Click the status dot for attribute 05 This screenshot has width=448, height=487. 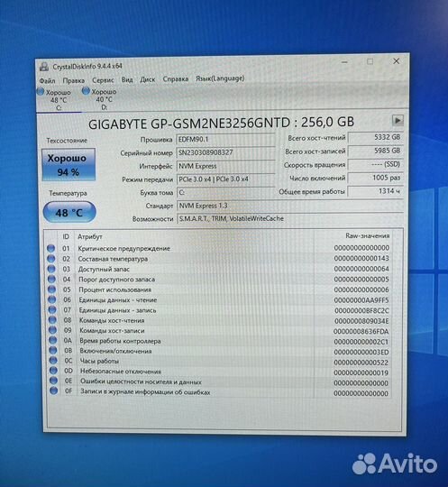[52, 289]
